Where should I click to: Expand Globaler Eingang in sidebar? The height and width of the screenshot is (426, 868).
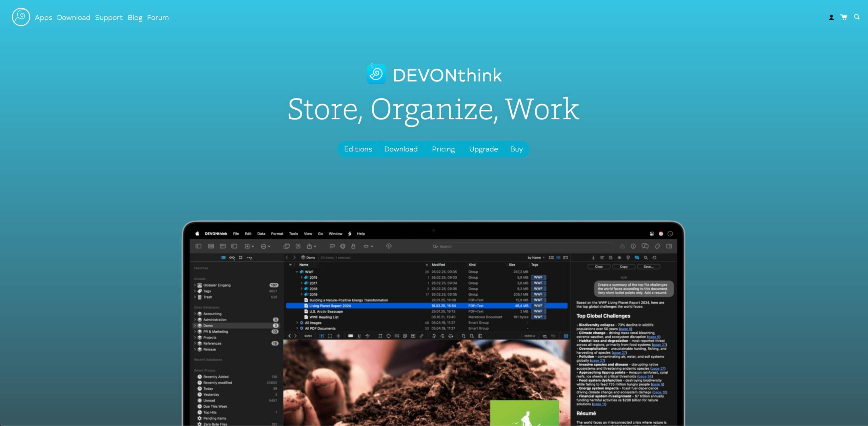click(195, 285)
